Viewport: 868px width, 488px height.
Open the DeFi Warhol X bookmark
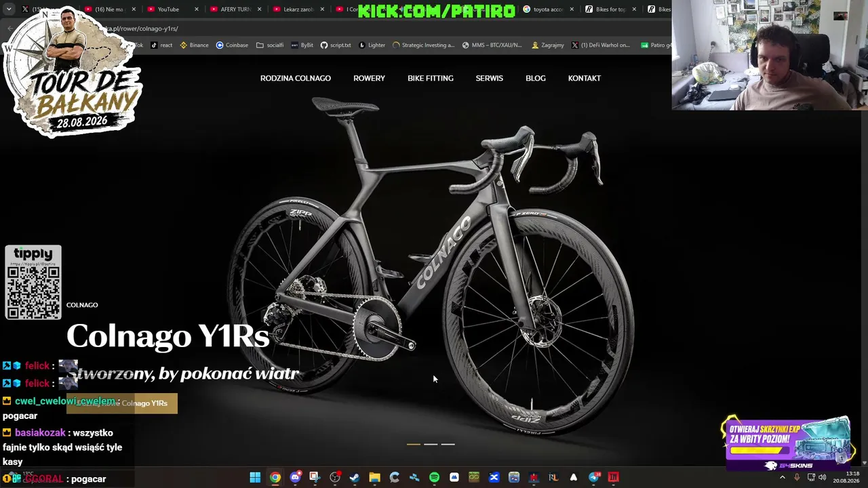point(601,45)
